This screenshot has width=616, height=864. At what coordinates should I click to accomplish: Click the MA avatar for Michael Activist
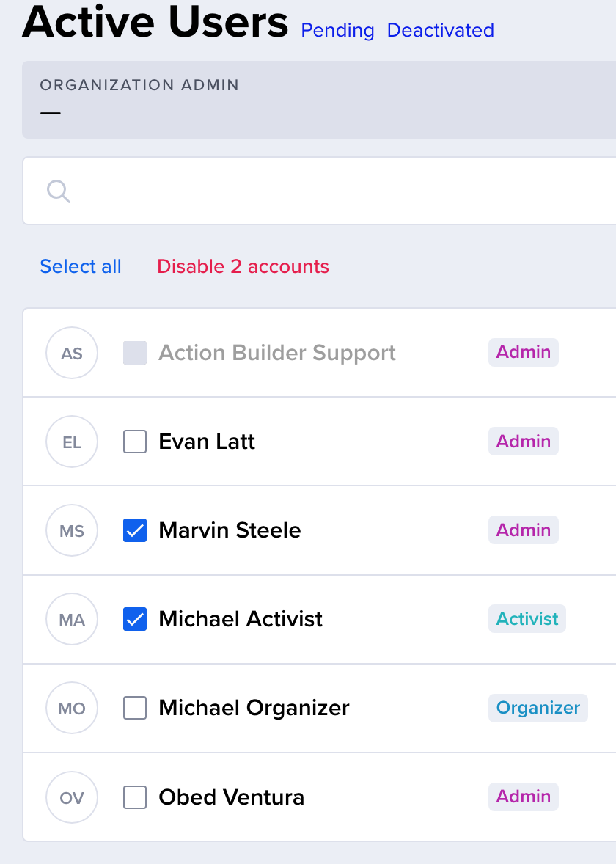pyautogui.click(x=72, y=619)
